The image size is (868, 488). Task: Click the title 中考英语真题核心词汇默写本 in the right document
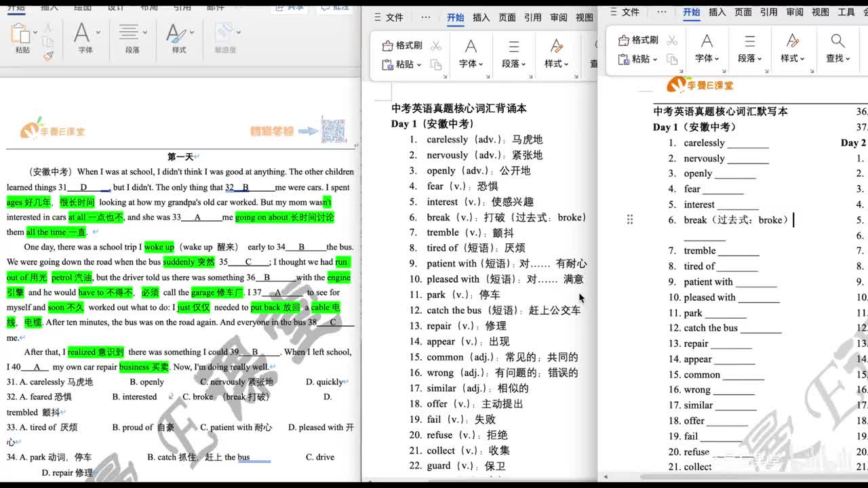pos(720,112)
